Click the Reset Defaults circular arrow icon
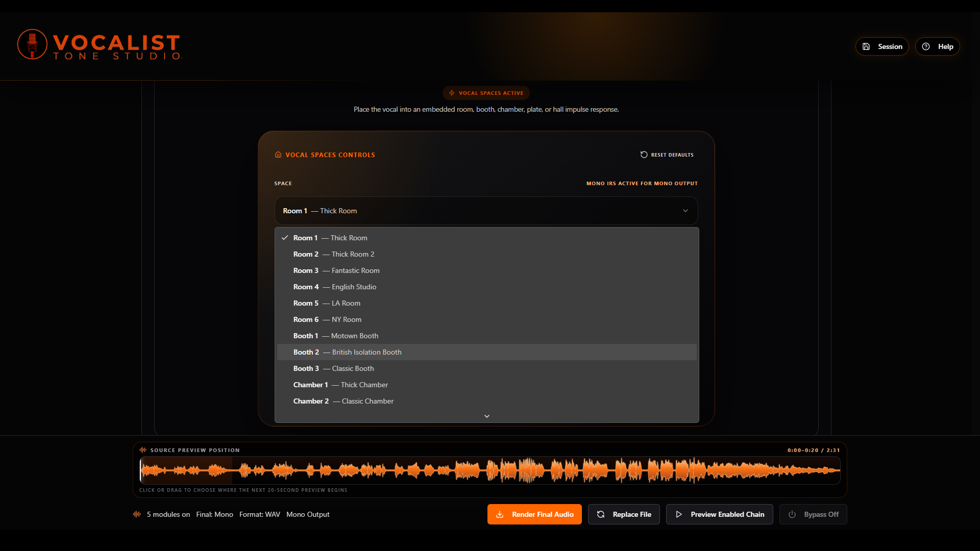 coord(644,155)
